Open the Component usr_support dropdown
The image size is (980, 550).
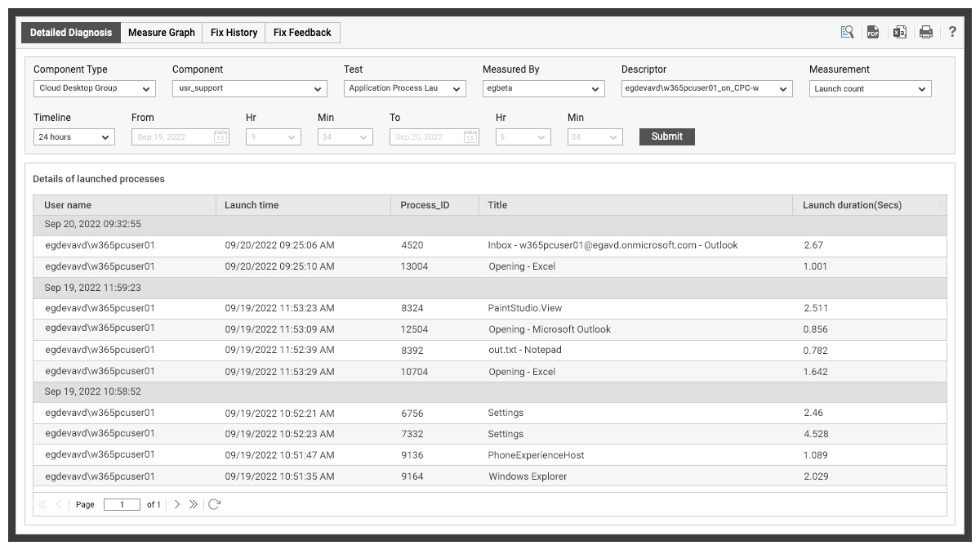coord(250,88)
